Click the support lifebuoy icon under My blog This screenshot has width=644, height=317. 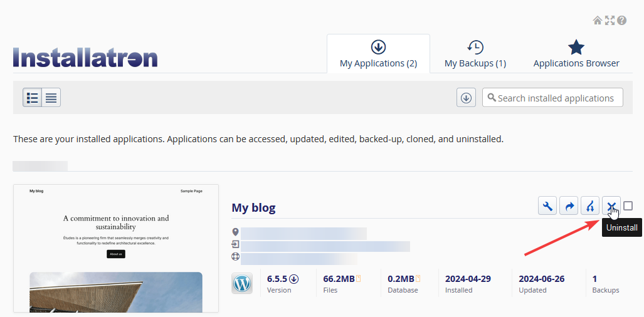click(x=235, y=257)
